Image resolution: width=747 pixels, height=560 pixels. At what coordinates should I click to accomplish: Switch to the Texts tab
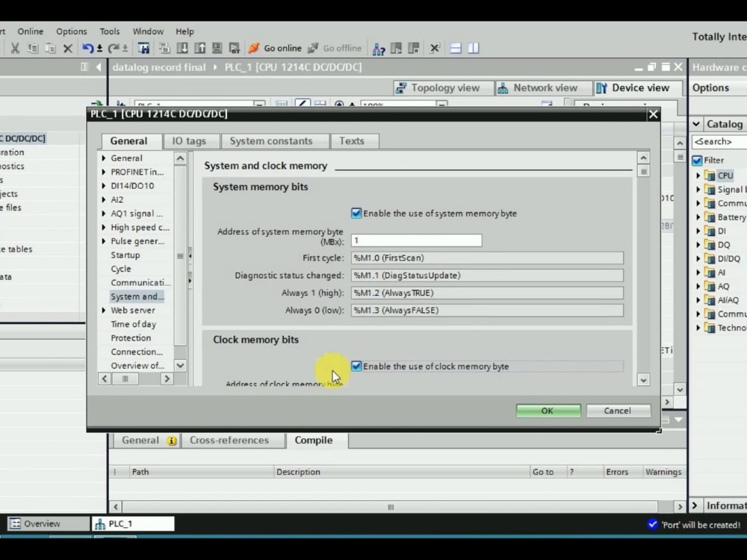(x=353, y=141)
